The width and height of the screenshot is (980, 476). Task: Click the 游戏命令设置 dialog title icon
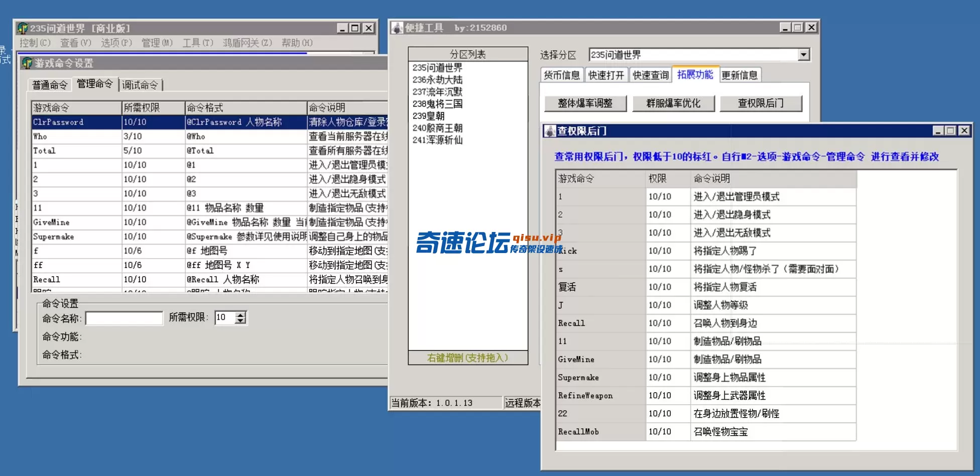coord(27,63)
